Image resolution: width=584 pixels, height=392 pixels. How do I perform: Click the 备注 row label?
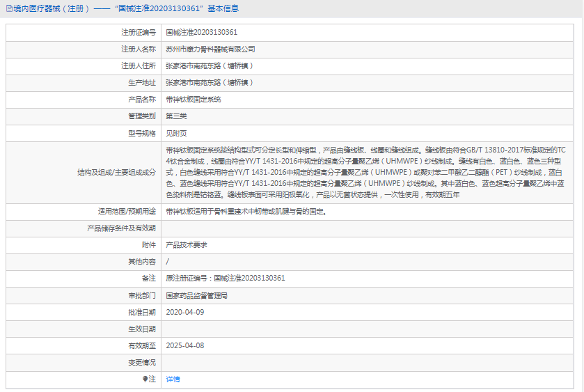pyautogui.click(x=149, y=279)
